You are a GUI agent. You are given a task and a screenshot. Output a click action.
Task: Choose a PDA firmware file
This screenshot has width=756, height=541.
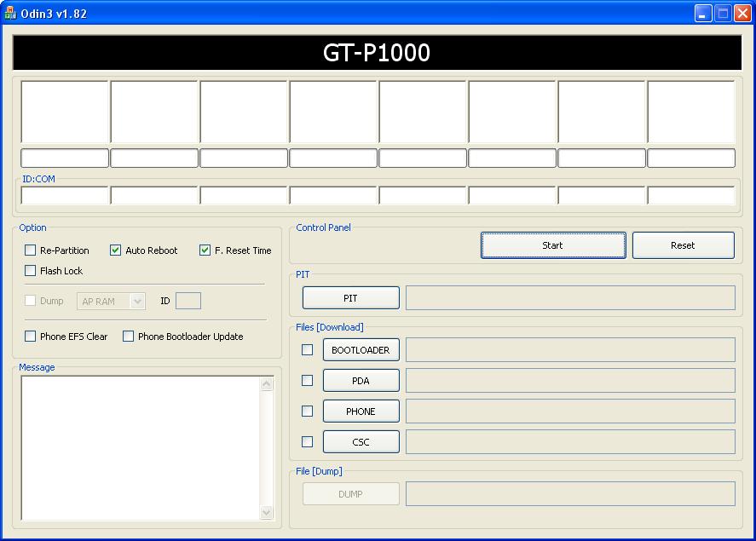coord(361,381)
